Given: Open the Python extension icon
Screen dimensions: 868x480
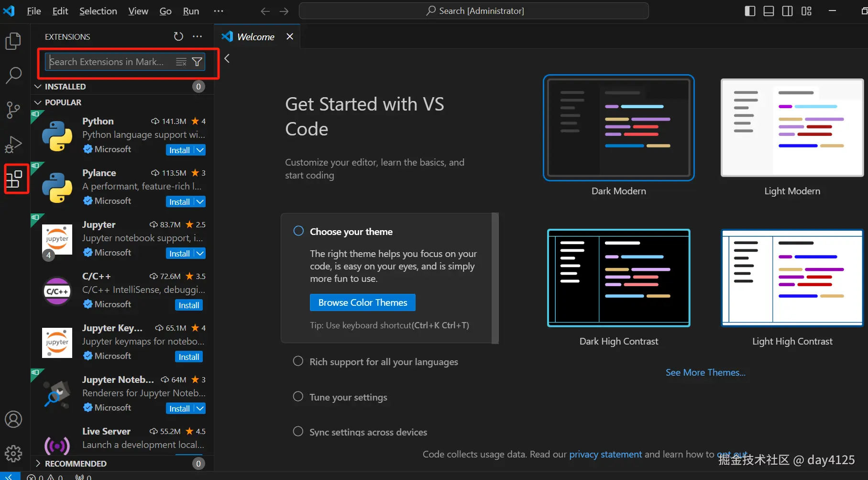Looking at the screenshot, I should [x=57, y=136].
